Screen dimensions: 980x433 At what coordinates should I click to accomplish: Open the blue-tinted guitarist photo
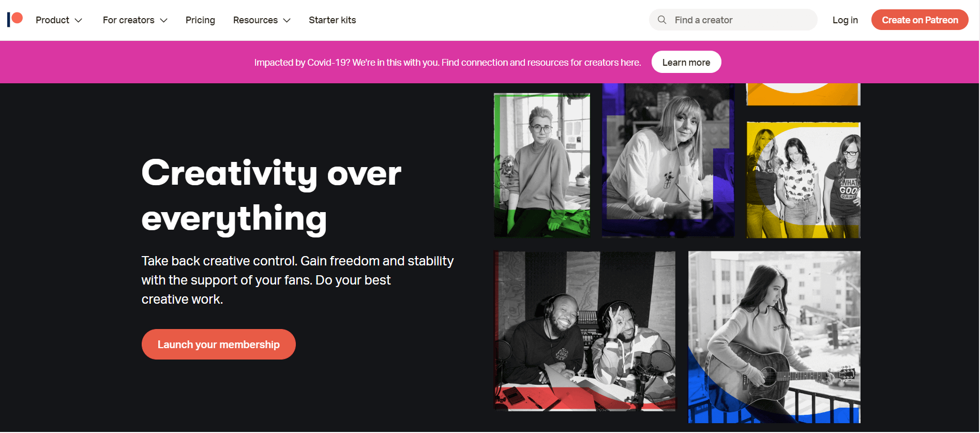pos(775,337)
